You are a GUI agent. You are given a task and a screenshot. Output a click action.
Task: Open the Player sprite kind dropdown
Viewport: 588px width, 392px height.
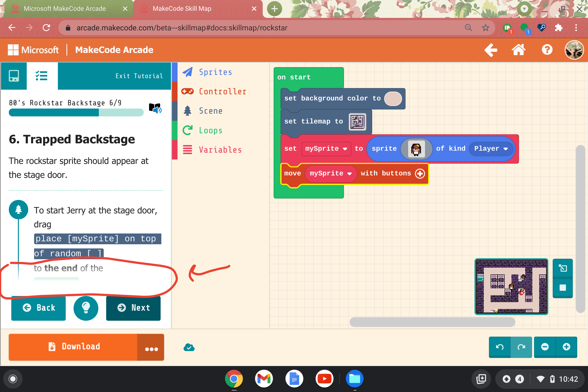pyautogui.click(x=506, y=148)
